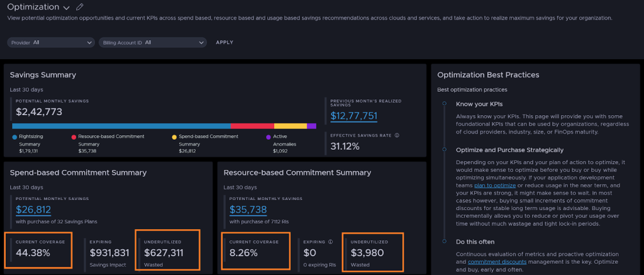The height and width of the screenshot is (275, 644).
Task: Click the blue segment of the savings bar
Action: tap(121, 126)
